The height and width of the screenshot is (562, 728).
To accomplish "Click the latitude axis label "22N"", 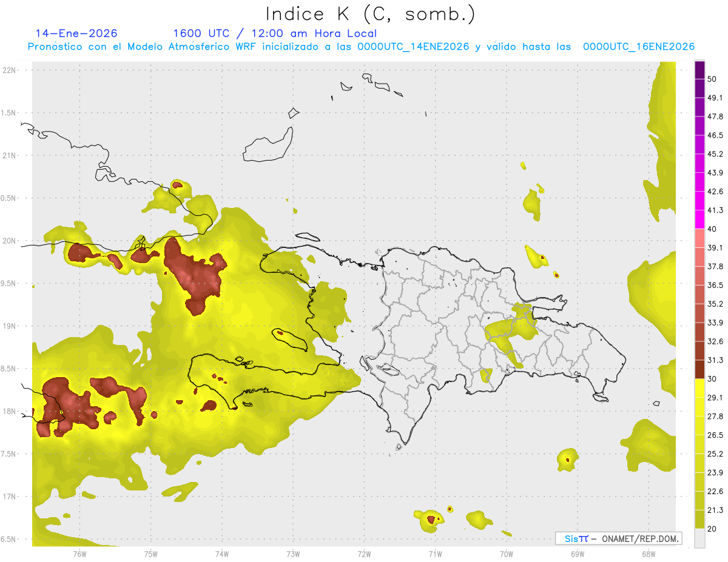I will (x=9, y=70).
